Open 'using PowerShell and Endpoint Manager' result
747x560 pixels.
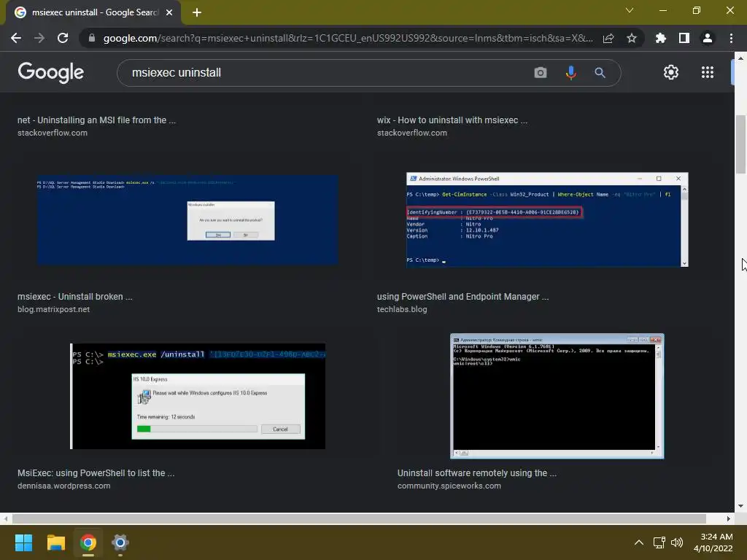pyautogui.click(x=462, y=296)
